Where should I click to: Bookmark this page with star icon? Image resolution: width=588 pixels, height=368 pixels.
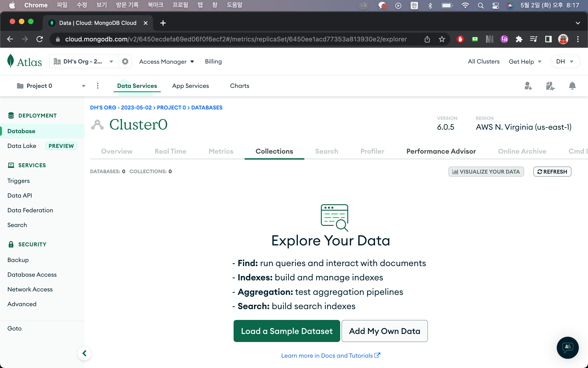(x=442, y=39)
